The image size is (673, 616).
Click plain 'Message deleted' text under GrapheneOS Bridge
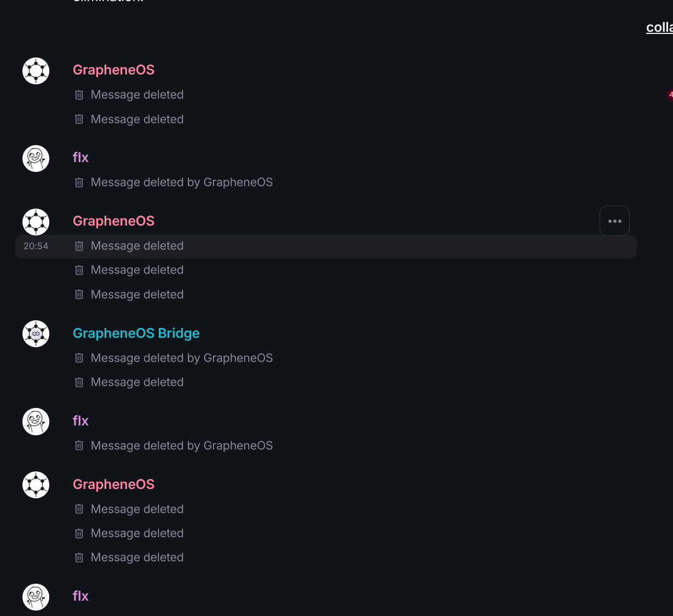[137, 382]
